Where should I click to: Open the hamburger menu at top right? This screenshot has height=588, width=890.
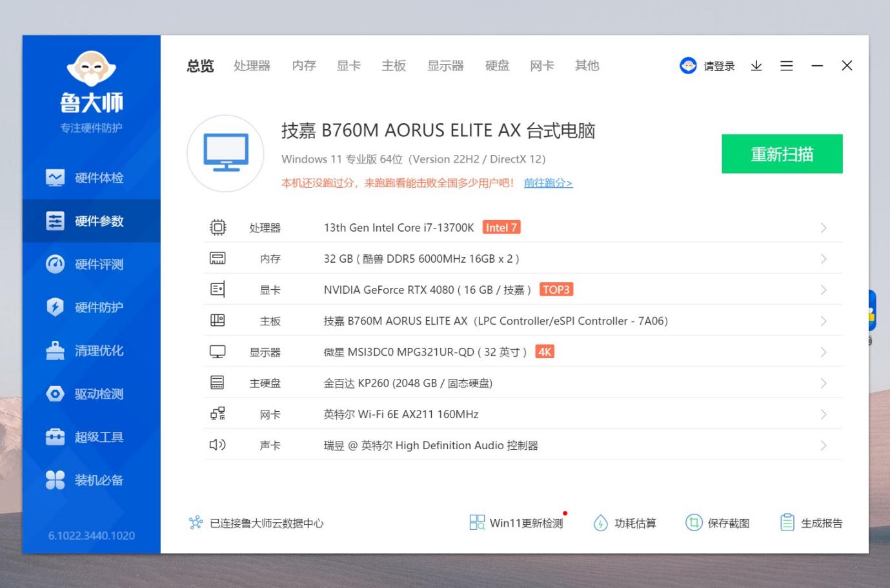[786, 66]
